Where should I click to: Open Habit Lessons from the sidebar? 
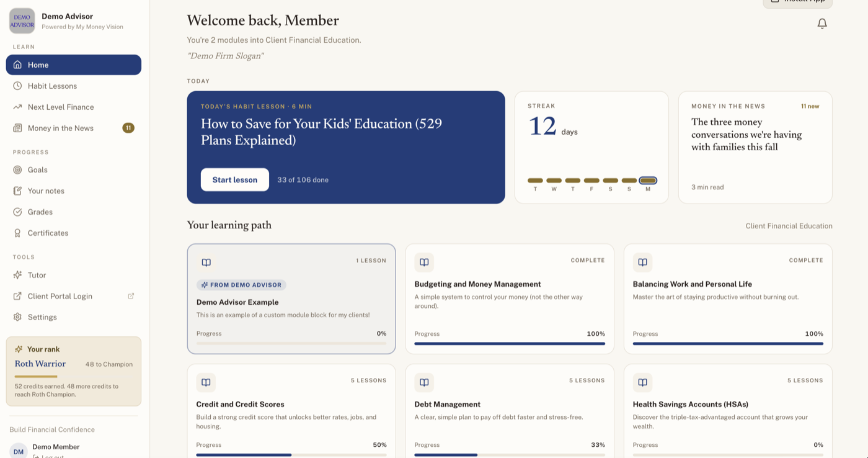(74, 86)
